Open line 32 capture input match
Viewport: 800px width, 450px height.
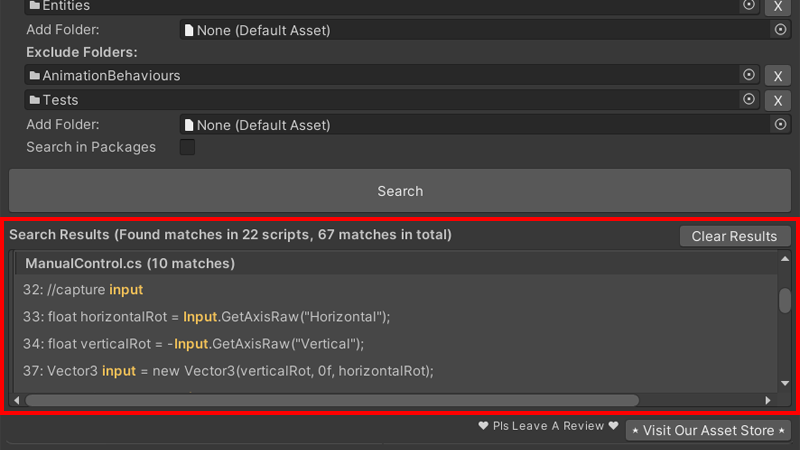pyautogui.click(x=83, y=290)
